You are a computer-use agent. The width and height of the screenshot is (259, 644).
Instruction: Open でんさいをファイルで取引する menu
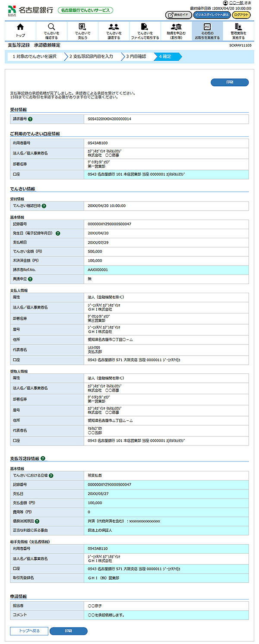tap(145, 31)
